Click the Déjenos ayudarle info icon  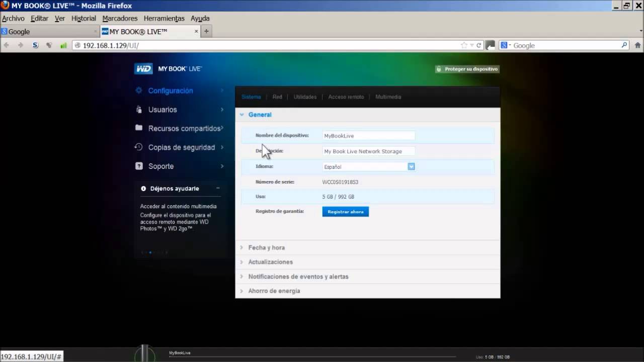tap(143, 189)
